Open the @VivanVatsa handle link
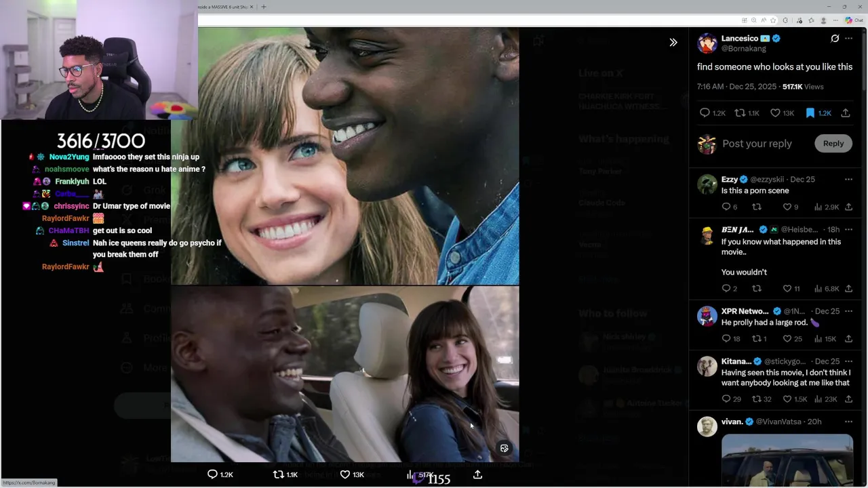The height and width of the screenshot is (488, 868). click(x=779, y=422)
